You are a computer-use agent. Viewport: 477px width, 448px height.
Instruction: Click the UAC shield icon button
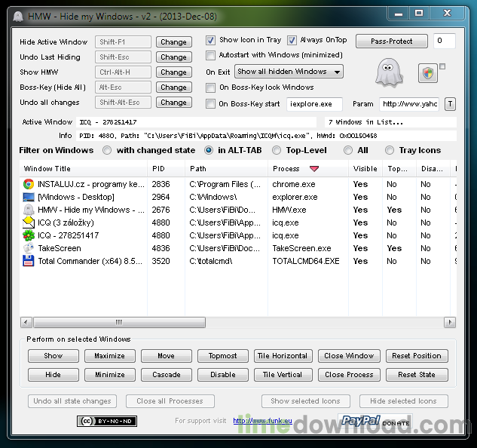coord(428,73)
